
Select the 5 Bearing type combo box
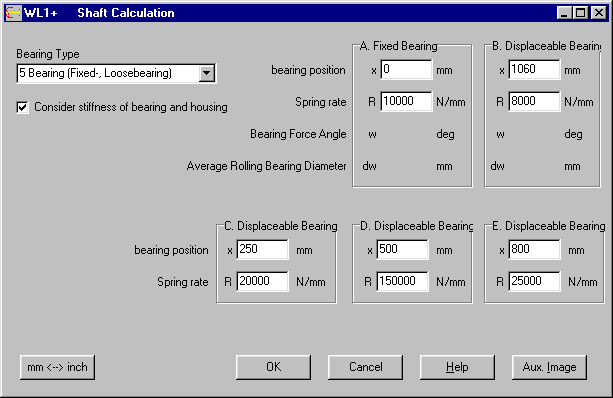(116, 73)
